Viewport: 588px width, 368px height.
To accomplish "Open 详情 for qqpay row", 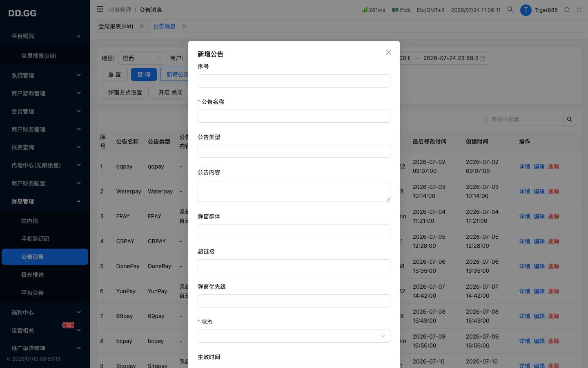I will [x=525, y=166].
